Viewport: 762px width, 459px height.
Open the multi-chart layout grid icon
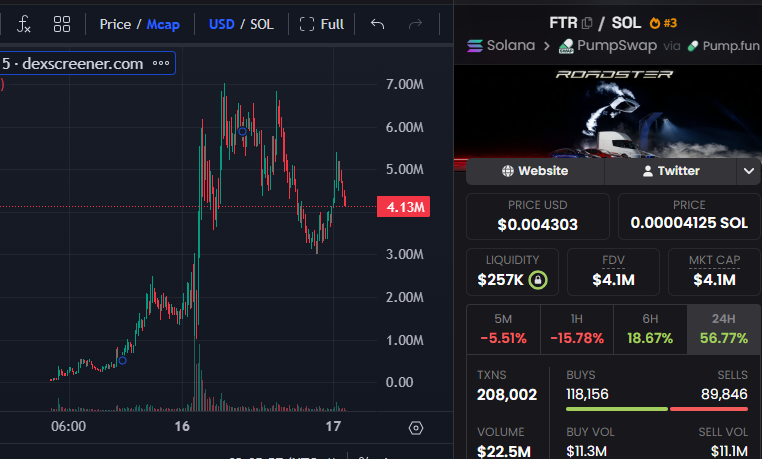click(62, 24)
